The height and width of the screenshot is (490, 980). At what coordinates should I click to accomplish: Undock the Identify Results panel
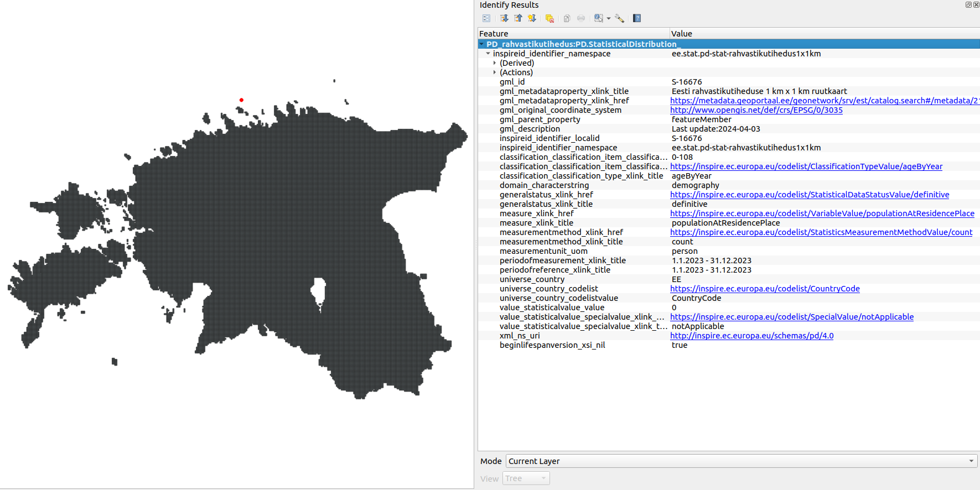[968, 4]
